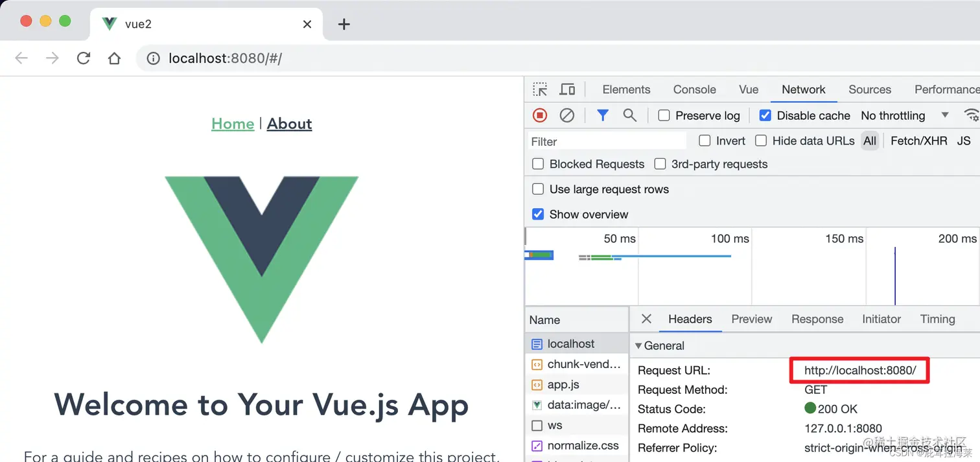
Task: Click the address bar URL localhost:8080
Action: [x=225, y=58]
